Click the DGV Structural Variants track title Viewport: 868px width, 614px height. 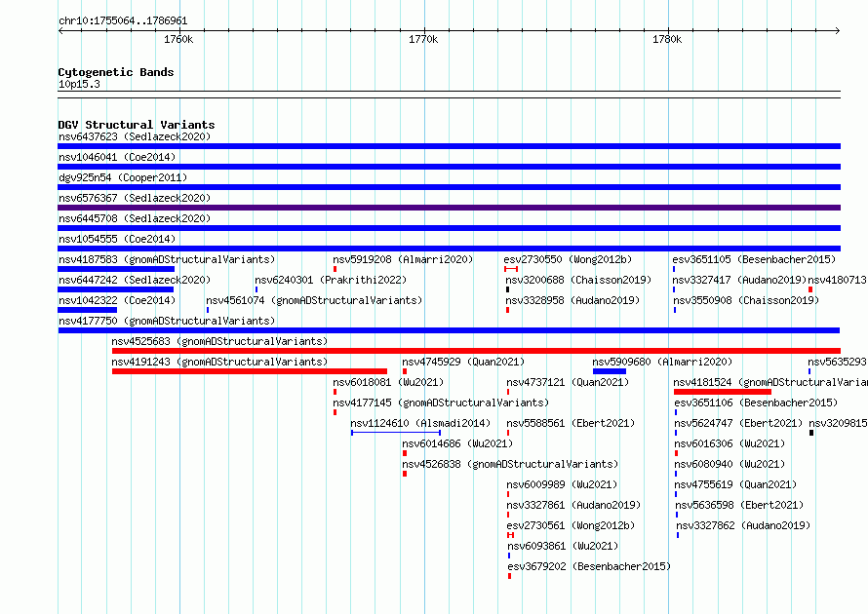point(137,125)
